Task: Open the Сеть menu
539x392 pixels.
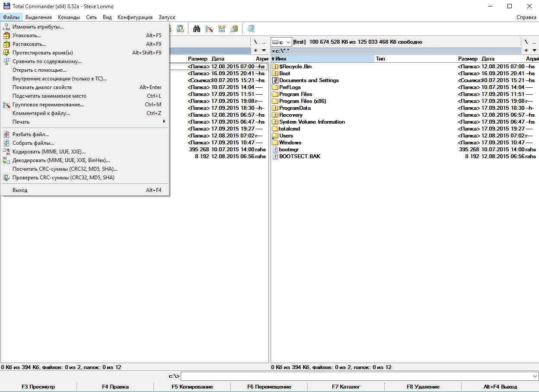Action: tap(91, 17)
